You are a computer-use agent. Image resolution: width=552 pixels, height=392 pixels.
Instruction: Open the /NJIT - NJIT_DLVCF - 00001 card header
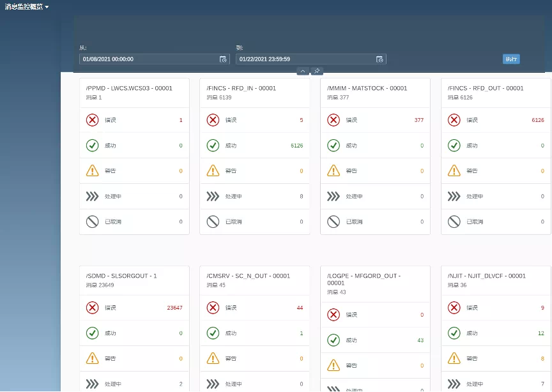pos(496,280)
